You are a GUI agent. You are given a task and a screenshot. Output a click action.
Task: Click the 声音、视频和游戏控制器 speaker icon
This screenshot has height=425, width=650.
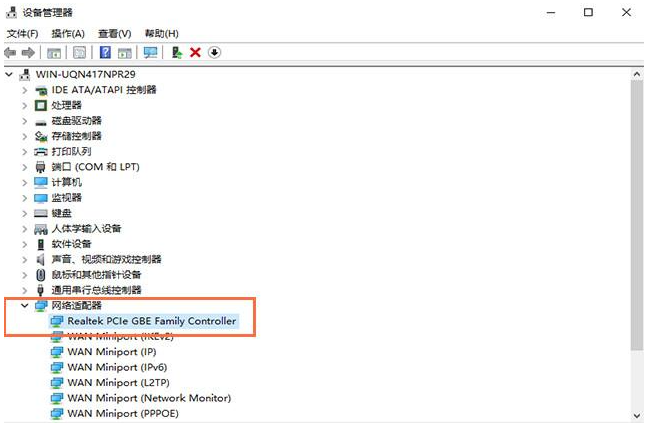[41, 260]
